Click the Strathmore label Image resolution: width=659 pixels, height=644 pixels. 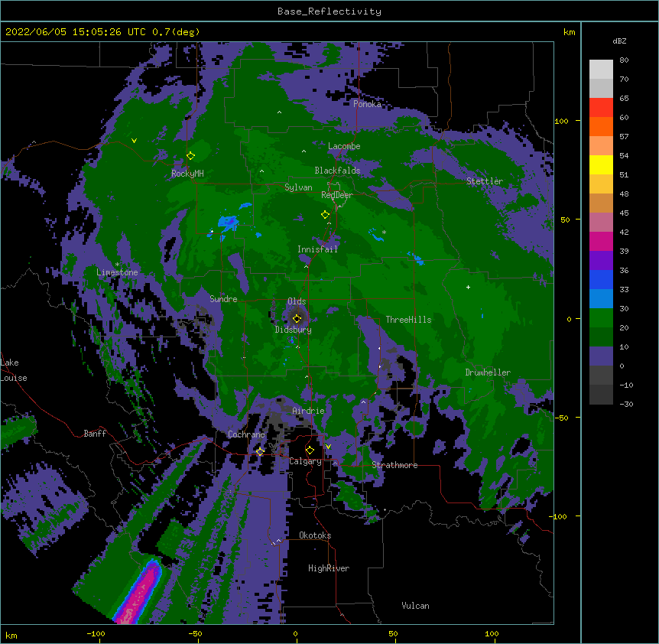[x=394, y=465]
